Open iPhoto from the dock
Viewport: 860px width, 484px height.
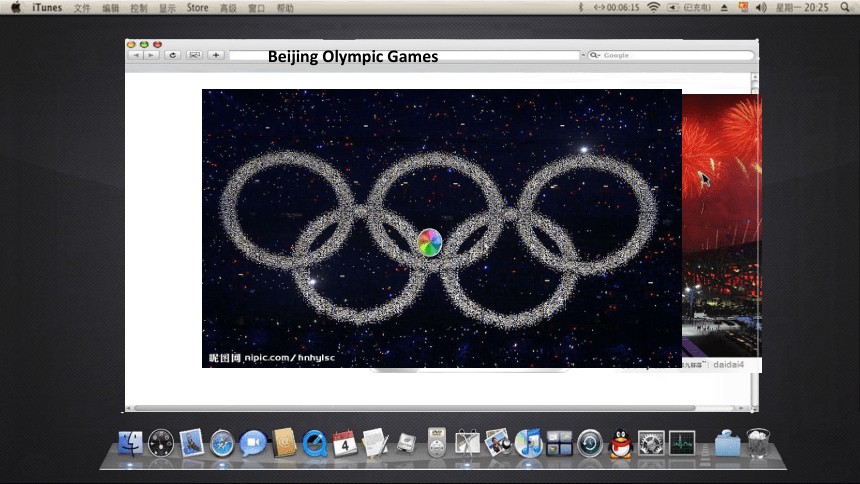click(x=497, y=443)
